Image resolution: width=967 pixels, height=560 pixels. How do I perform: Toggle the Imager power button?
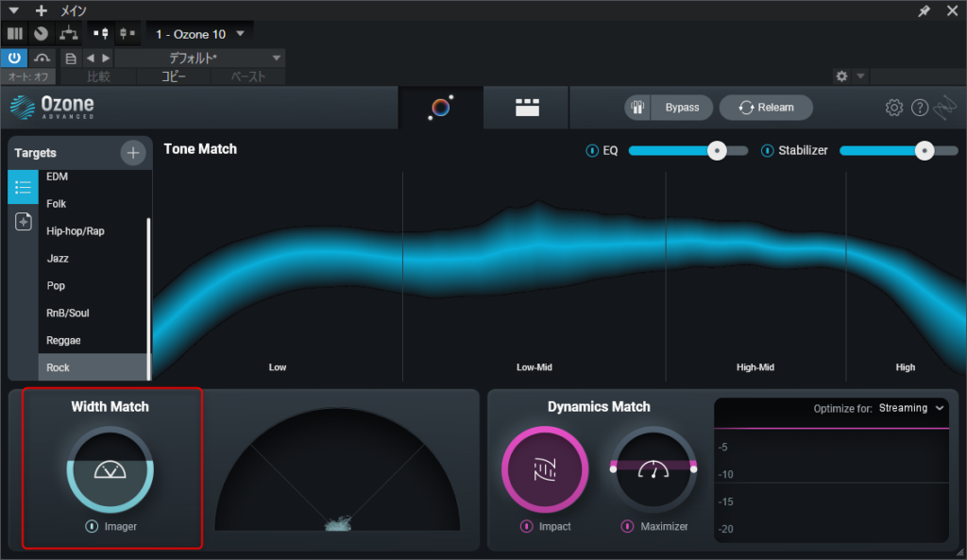92,526
